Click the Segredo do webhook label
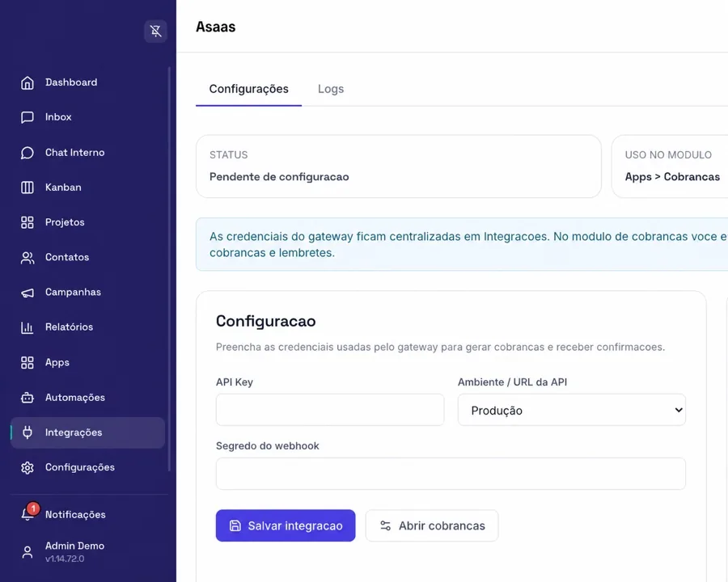Viewport: 728px width, 582px height. (x=268, y=446)
